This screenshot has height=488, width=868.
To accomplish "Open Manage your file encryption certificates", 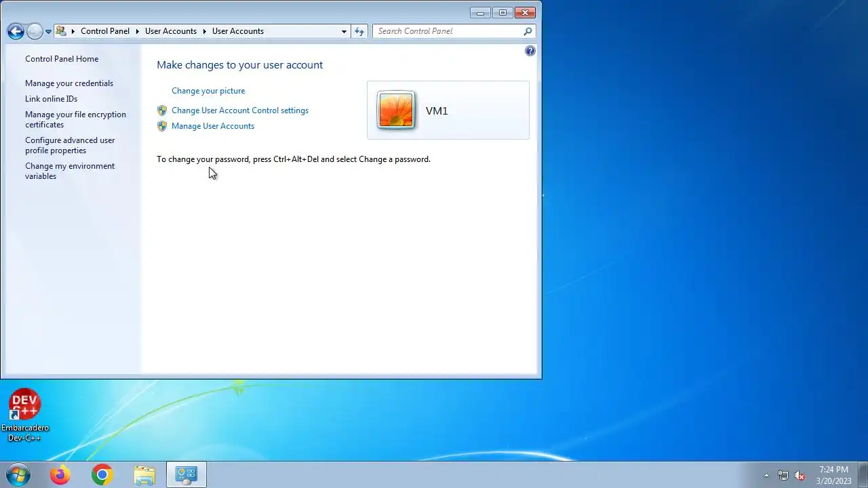I will tap(75, 119).
